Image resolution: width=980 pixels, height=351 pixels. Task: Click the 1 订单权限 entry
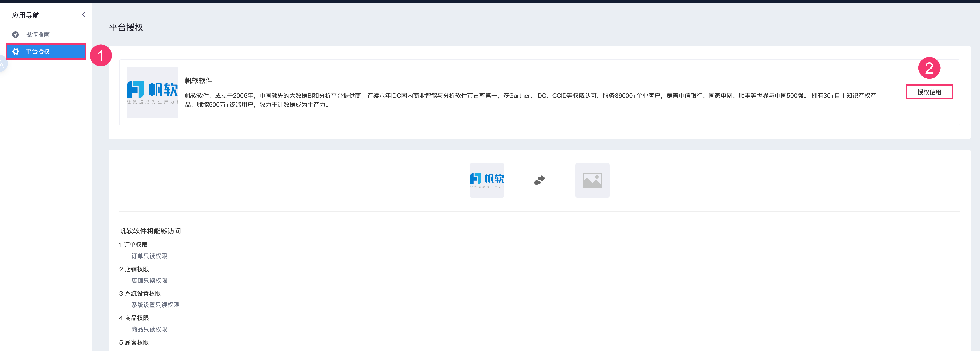133,245
